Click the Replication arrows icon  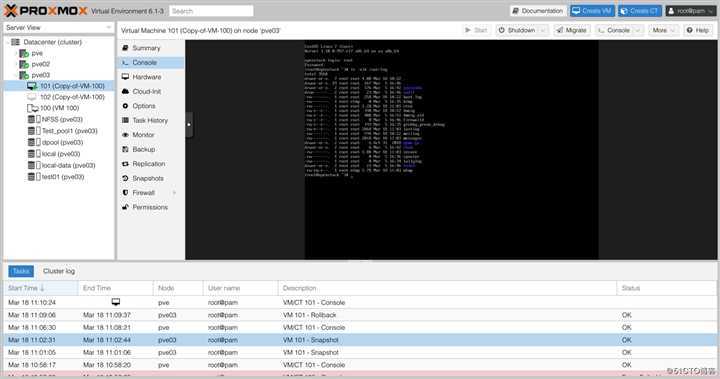point(125,164)
